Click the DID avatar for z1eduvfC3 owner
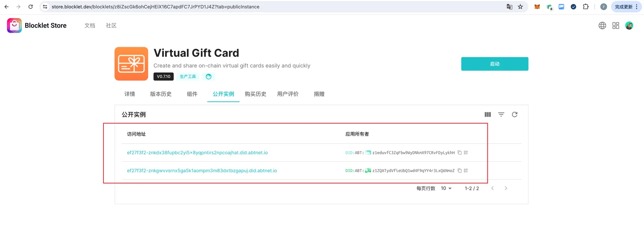 [x=368, y=153]
